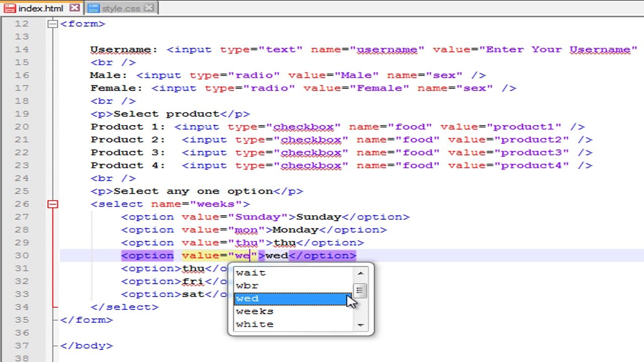Click the text 'Username:' on line 14
Screen dimensions: 644x362
coord(124,49)
